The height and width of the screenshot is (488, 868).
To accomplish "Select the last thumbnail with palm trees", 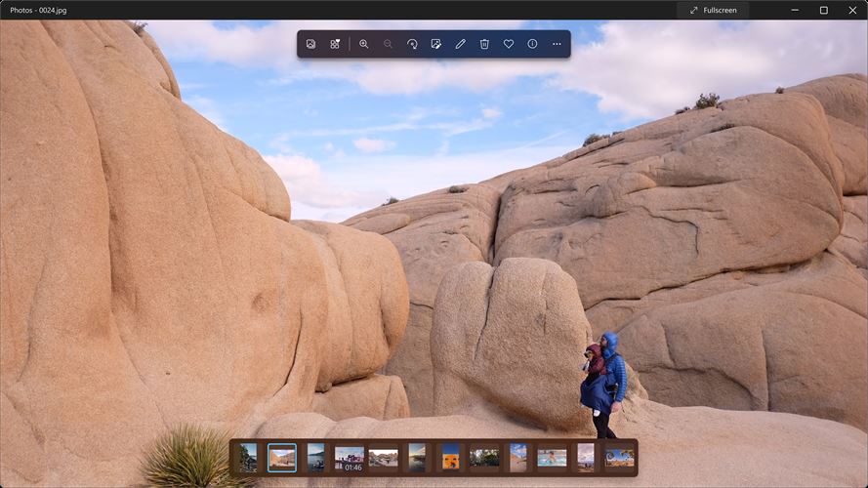I will [619, 458].
